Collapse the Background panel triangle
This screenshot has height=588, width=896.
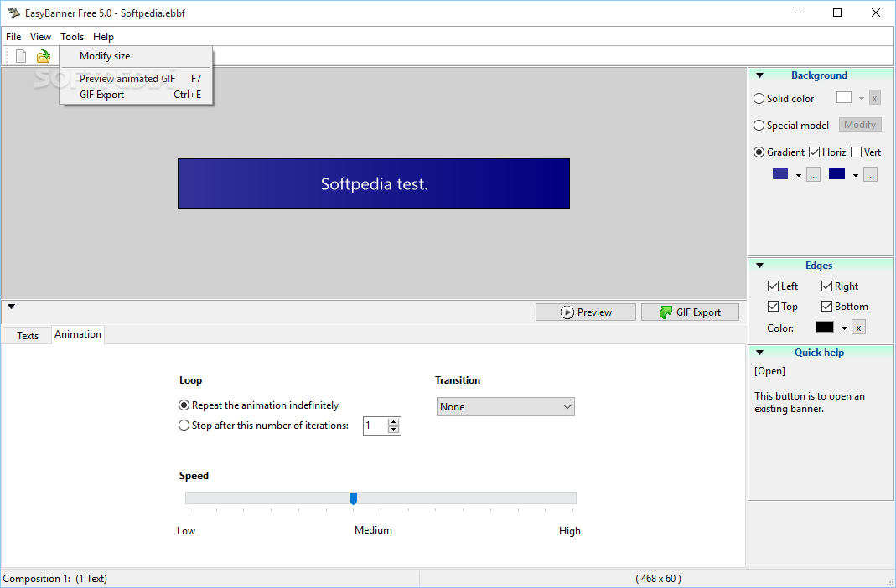[760, 75]
